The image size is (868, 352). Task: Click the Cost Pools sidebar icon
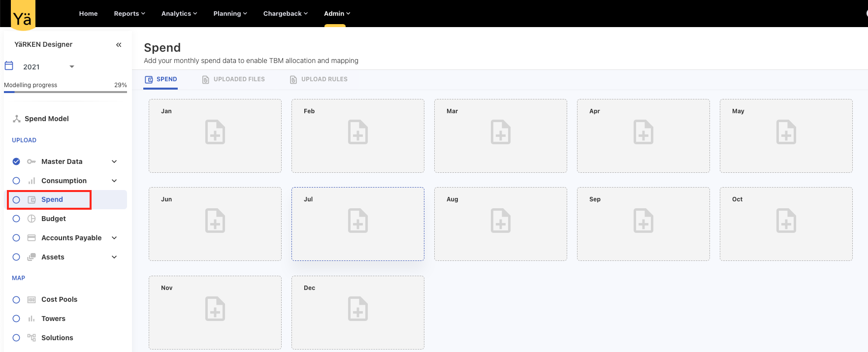(32, 300)
